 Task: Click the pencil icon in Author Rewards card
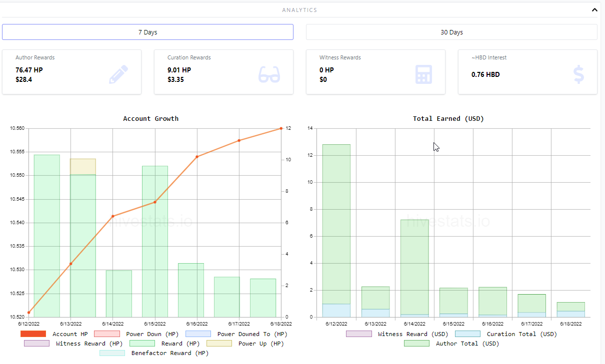pyautogui.click(x=118, y=74)
